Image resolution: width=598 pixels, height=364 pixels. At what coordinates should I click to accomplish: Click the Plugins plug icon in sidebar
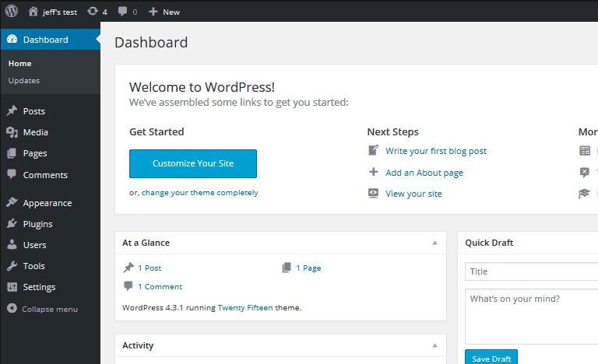pyautogui.click(x=12, y=224)
